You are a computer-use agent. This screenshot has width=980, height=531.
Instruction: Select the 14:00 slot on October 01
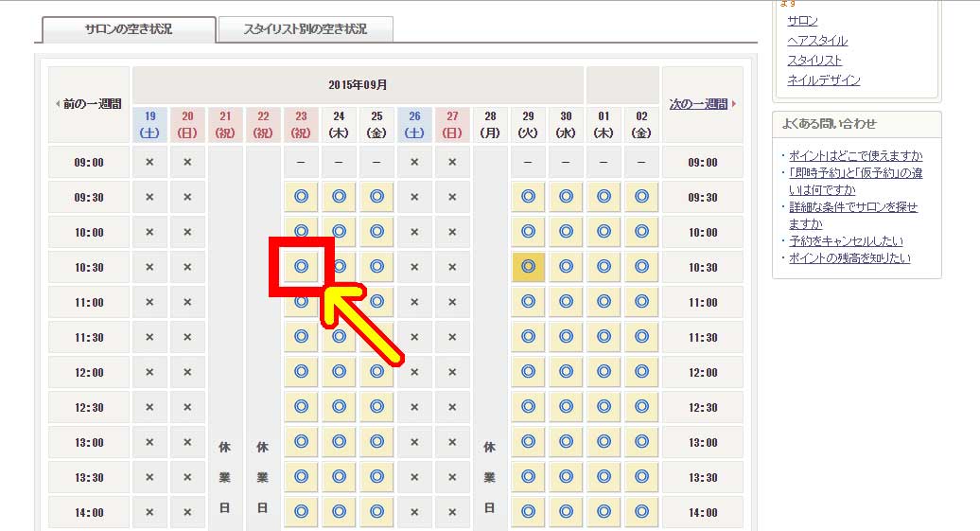pyautogui.click(x=604, y=512)
